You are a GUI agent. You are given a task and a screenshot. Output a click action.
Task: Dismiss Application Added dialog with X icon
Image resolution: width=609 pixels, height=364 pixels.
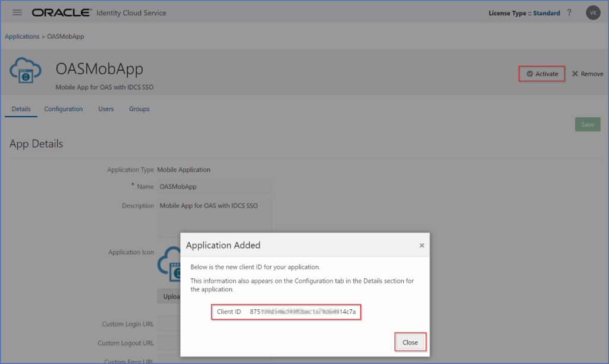click(x=422, y=245)
